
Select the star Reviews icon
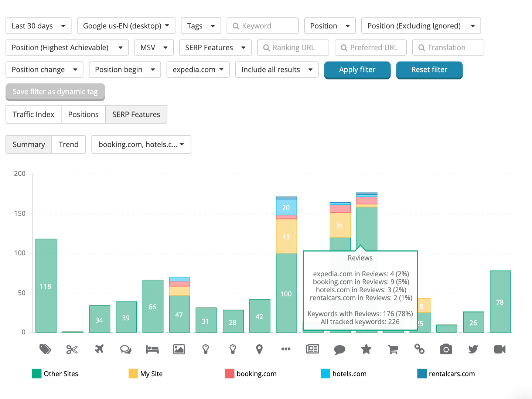[x=366, y=349]
